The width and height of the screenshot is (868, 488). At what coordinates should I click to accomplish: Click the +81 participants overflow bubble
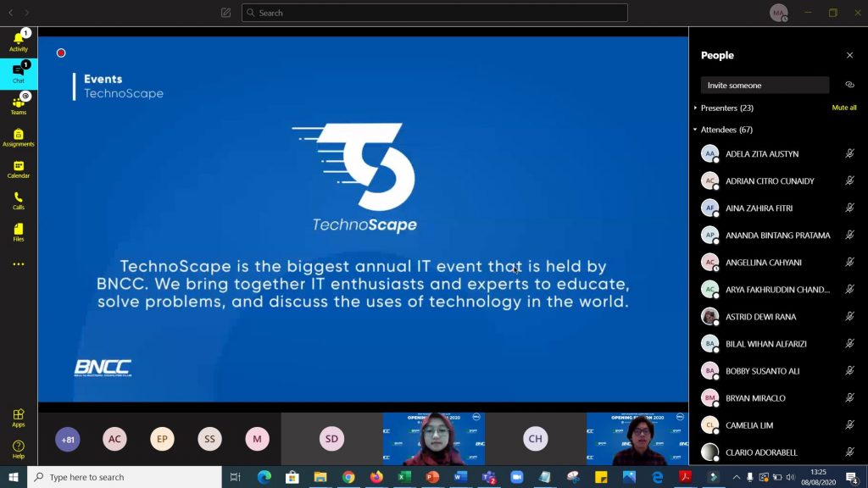pos(68,440)
